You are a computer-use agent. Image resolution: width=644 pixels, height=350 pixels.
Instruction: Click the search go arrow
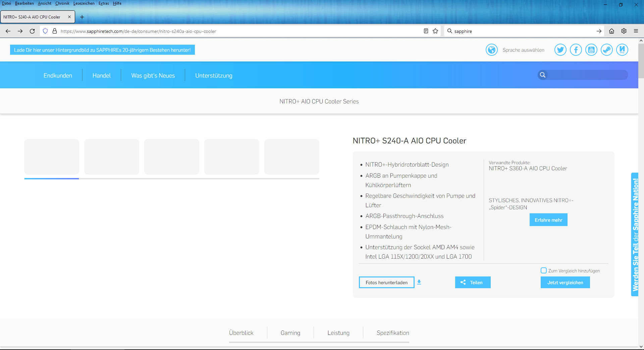point(599,31)
